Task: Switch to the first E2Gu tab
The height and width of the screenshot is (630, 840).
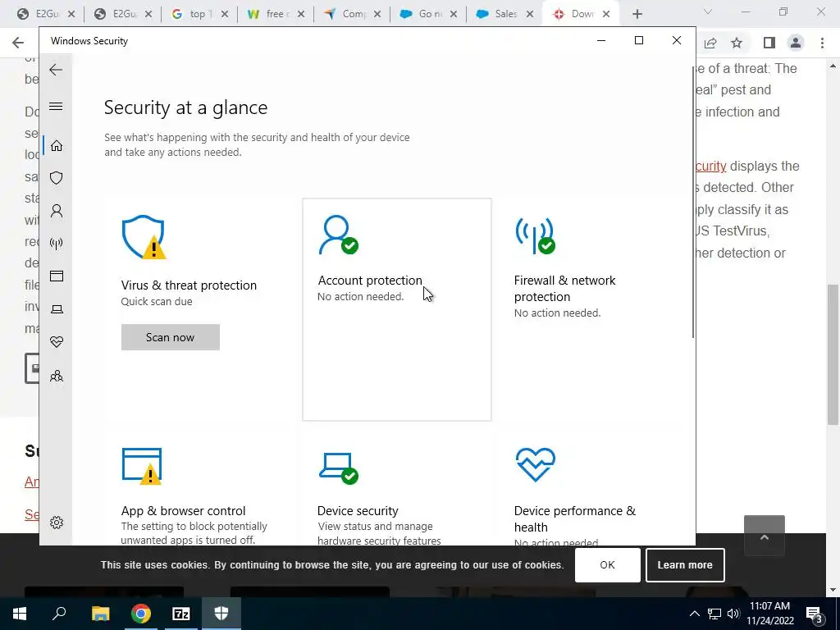Action: [x=46, y=14]
